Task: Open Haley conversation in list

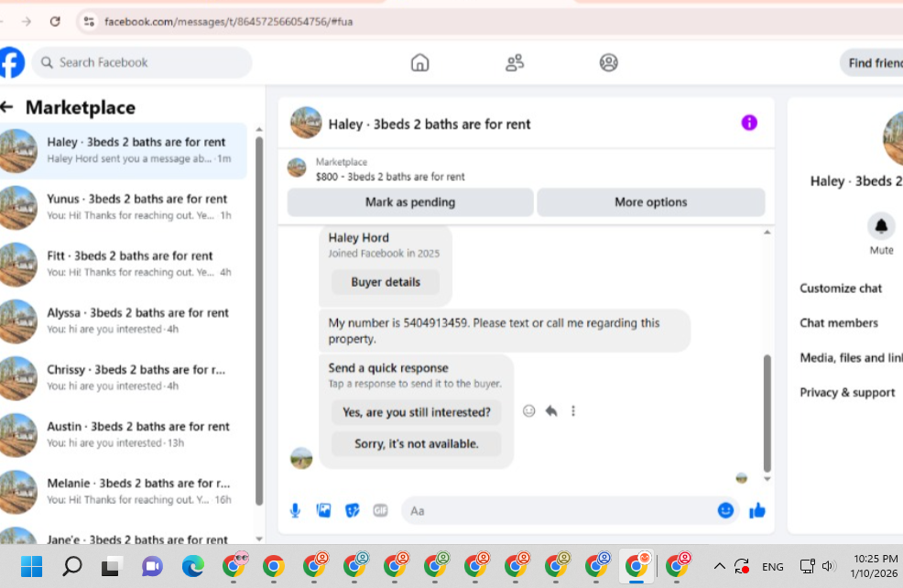Action: pos(124,150)
